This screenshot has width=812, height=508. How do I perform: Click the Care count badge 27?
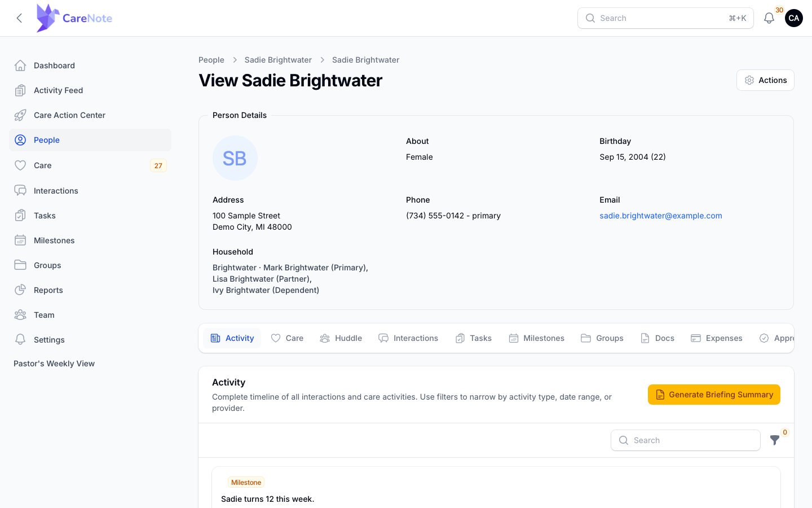pyautogui.click(x=158, y=165)
